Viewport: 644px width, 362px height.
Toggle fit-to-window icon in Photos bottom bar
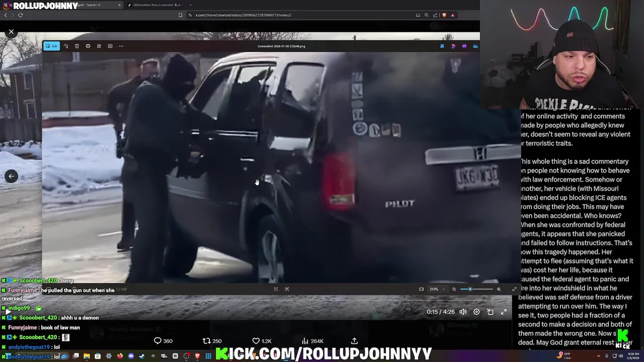(x=276, y=289)
